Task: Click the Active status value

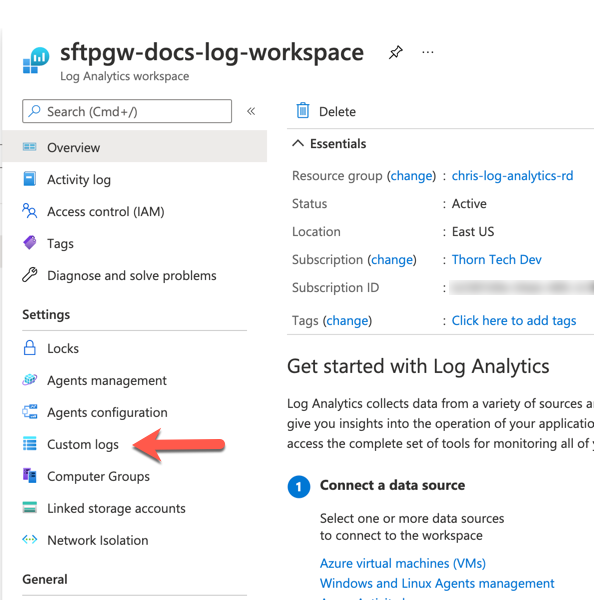Action: point(469,204)
